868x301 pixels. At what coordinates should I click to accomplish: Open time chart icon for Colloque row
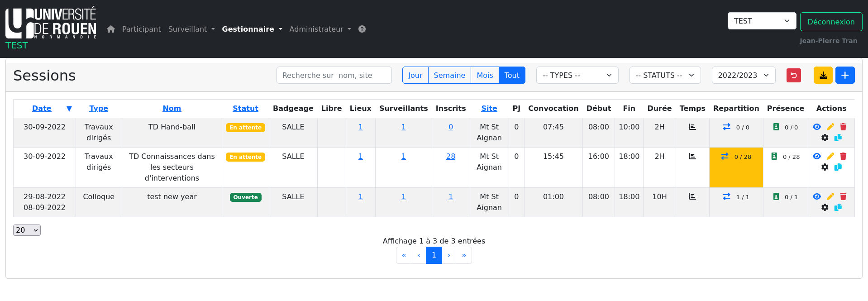point(692,196)
